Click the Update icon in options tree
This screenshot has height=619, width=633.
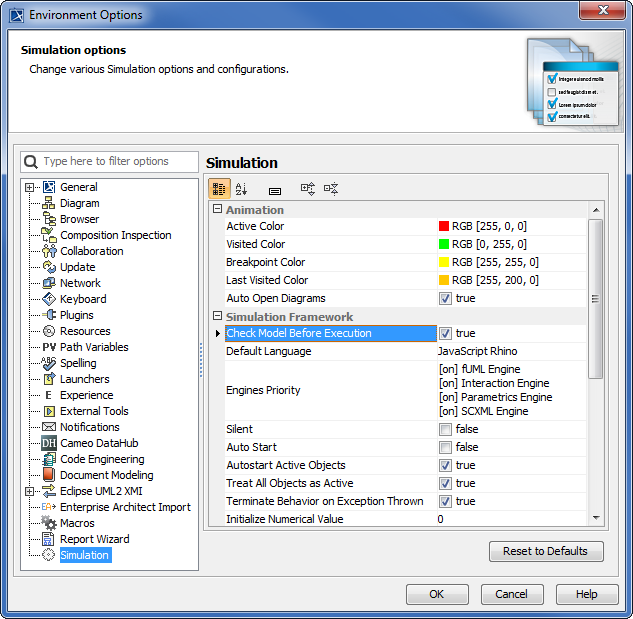pos(49,267)
